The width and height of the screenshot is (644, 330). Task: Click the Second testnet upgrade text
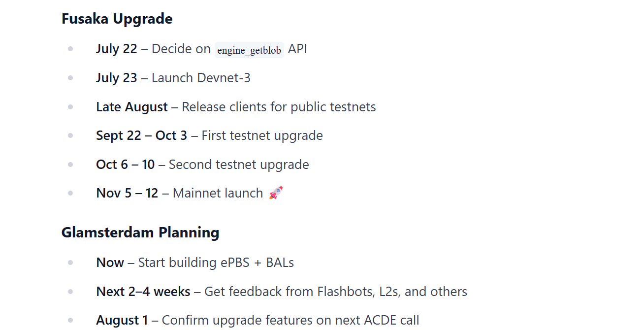click(239, 165)
